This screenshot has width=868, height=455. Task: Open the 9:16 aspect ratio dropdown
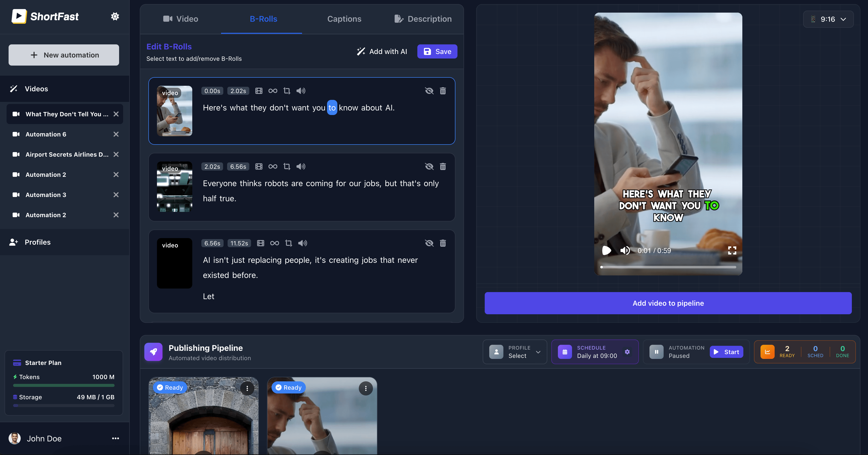pyautogui.click(x=828, y=19)
